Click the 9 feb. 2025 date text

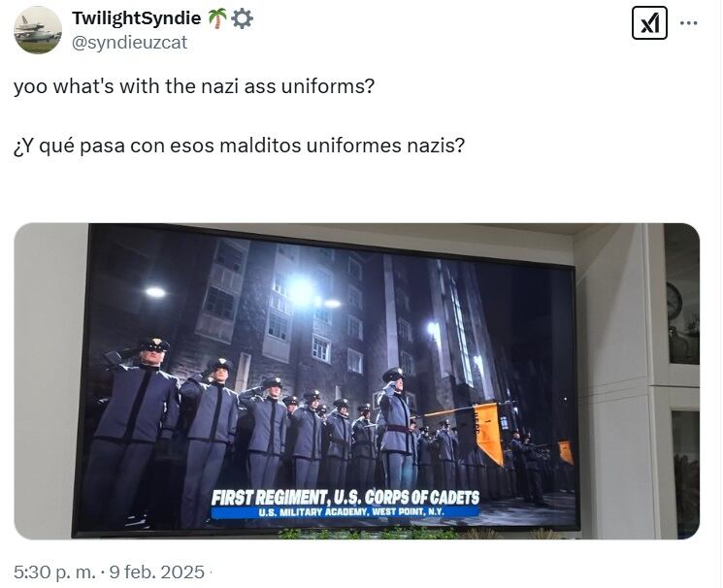(157, 572)
